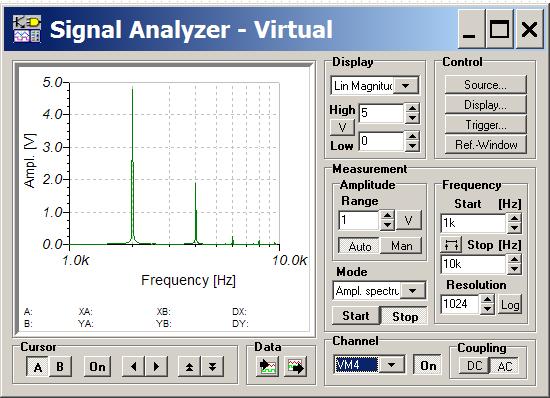Click the Stop frequency field showing 10k

point(473,264)
